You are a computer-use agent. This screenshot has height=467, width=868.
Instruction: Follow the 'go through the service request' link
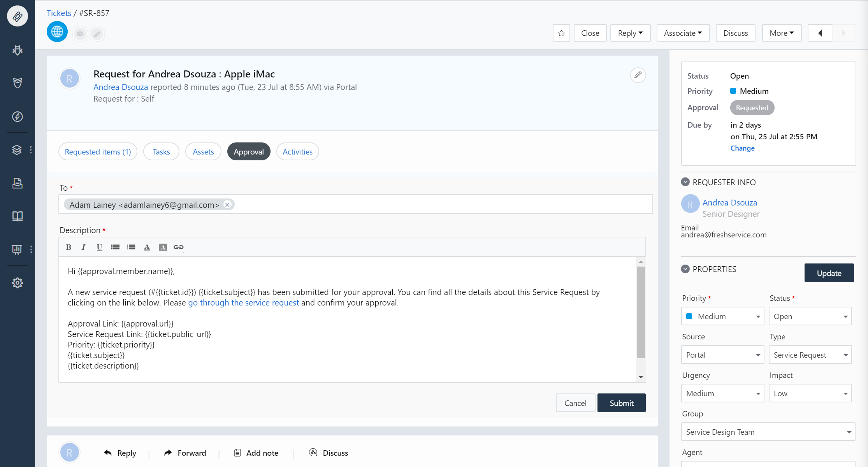click(243, 302)
